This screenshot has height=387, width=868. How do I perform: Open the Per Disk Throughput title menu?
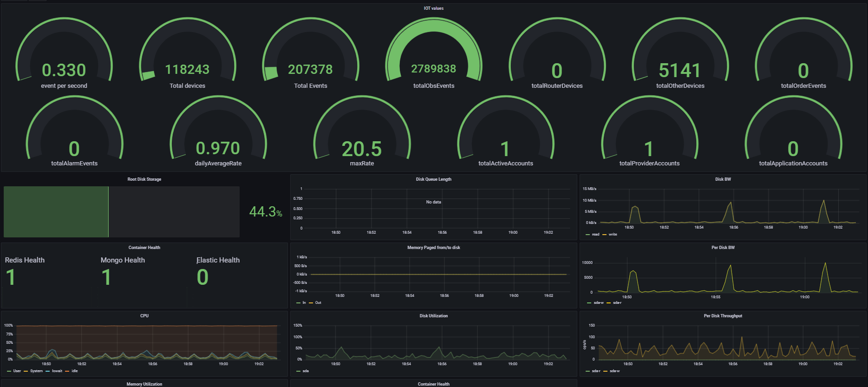[x=723, y=316]
